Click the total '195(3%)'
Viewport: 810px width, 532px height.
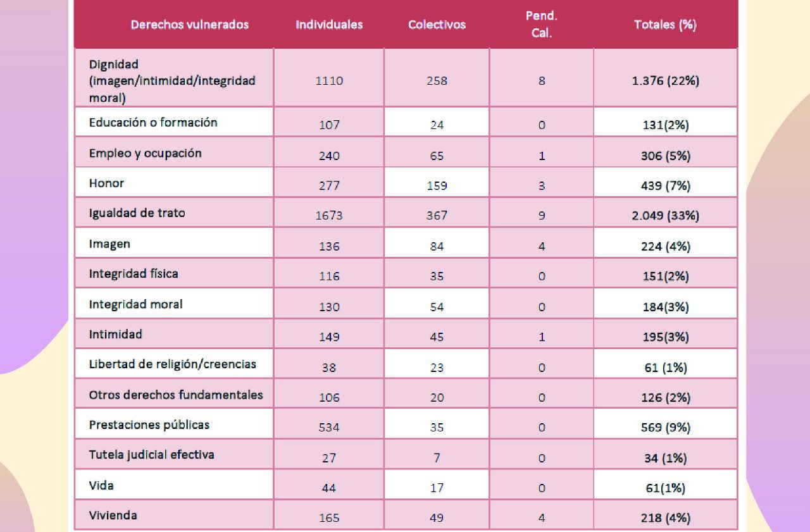coord(665,337)
